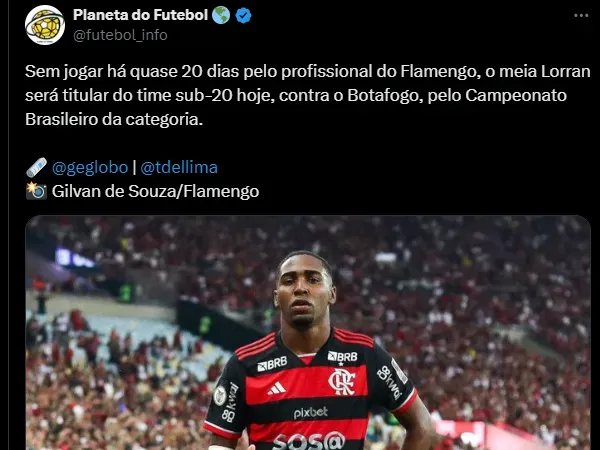The height and width of the screenshot is (450, 600).
Task: Click the camera emoji before Gilvan de Souza
Action: point(36,191)
